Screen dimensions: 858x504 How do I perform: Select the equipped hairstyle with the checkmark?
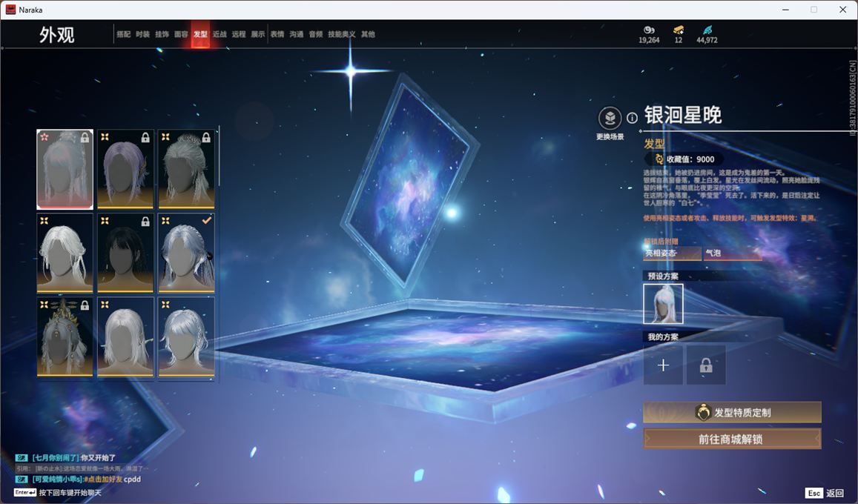coord(186,253)
